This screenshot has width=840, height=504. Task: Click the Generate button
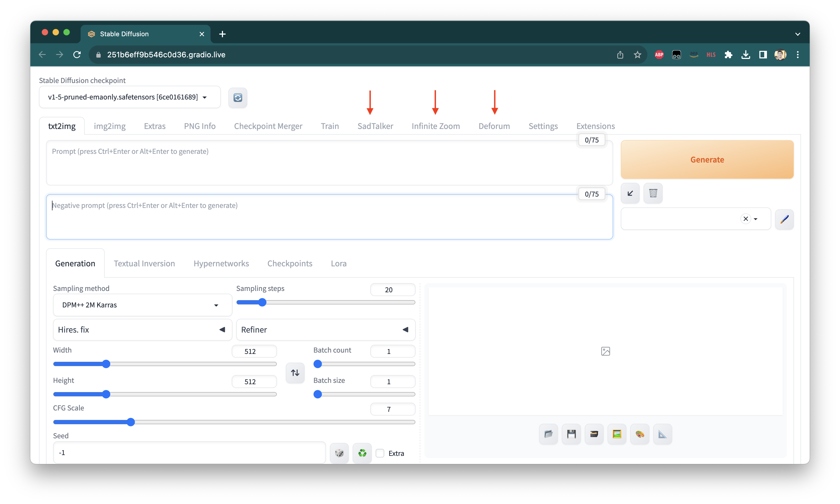[x=707, y=160]
